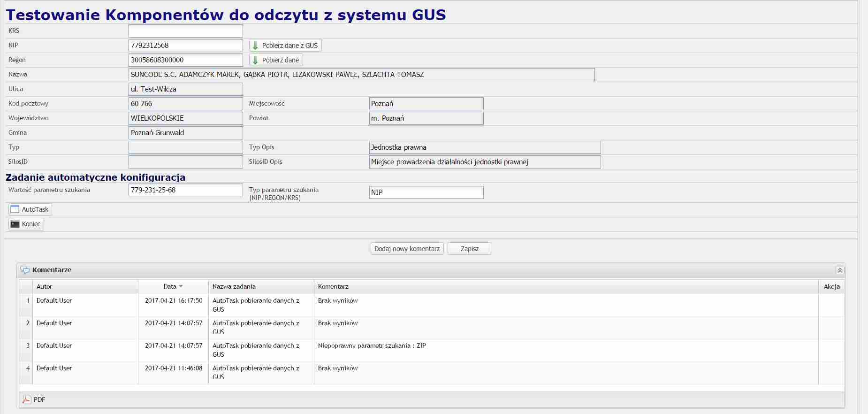Viewport: 868px width, 414px height.
Task: Click the Nazwa zadania column header
Action: pos(261,286)
